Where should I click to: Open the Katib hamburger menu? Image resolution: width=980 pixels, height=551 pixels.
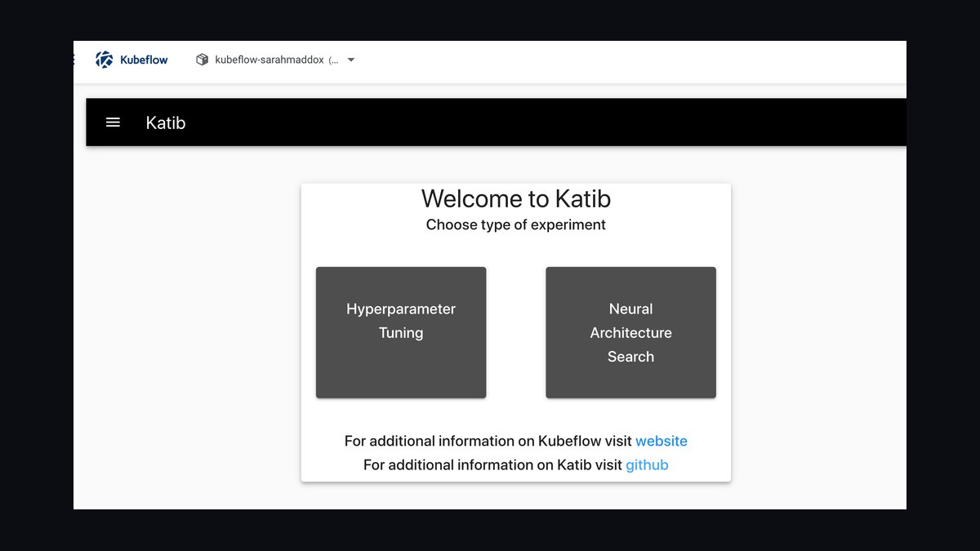point(113,122)
